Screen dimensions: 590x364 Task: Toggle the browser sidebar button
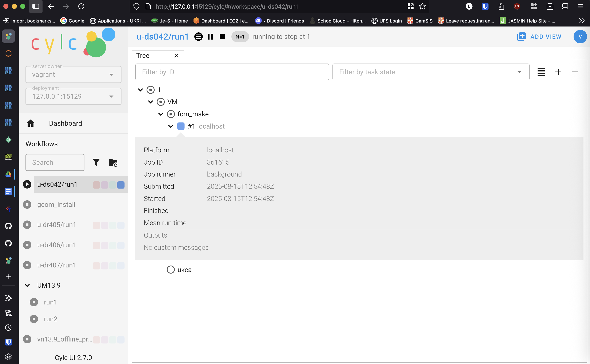[x=36, y=7]
